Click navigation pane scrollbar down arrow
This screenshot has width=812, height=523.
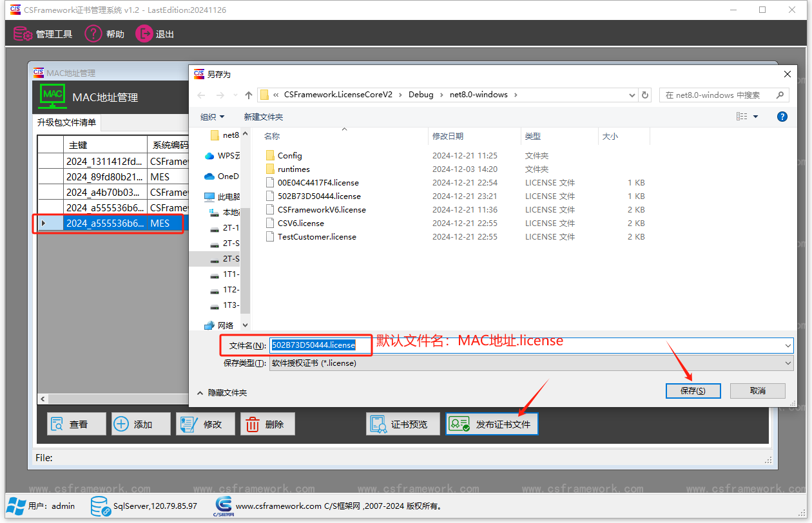point(246,325)
